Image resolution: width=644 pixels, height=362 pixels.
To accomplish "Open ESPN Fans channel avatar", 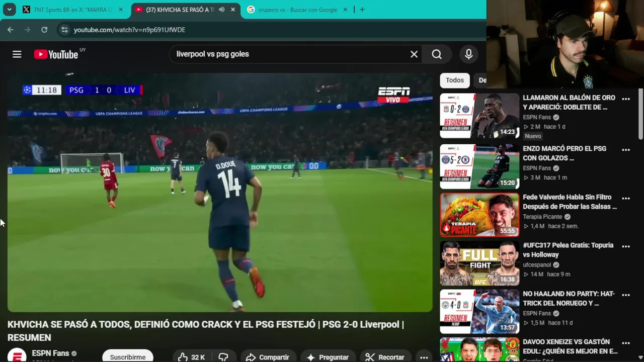I will (17, 356).
